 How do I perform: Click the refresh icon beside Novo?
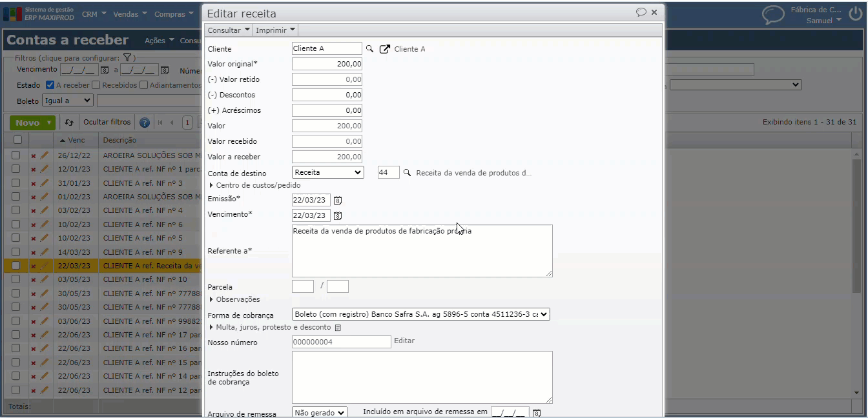[70, 123]
